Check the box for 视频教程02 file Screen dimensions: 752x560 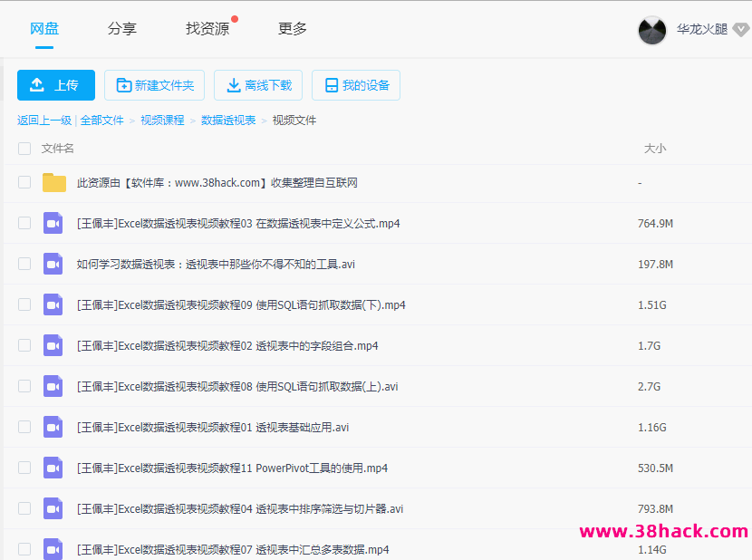pyautogui.click(x=24, y=345)
